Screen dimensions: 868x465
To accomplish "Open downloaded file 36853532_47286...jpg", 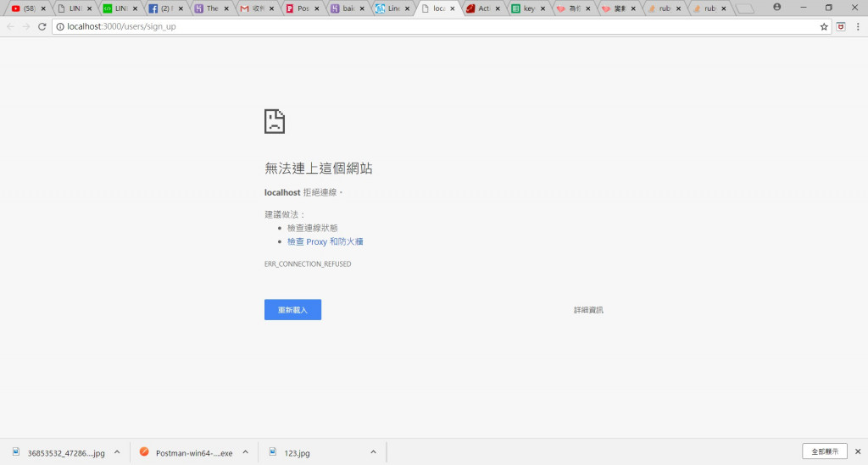I will tap(60, 453).
